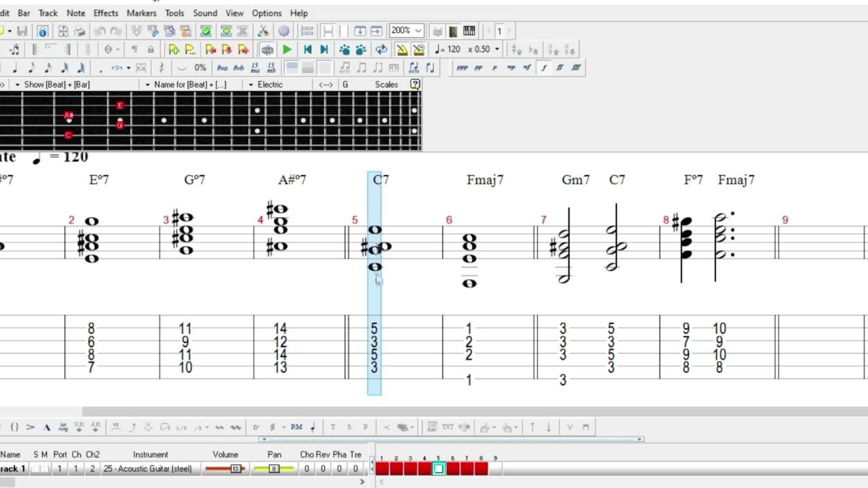This screenshot has height=488, width=868.
Task: Select bar 5 in the track timeline
Action: (x=439, y=468)
